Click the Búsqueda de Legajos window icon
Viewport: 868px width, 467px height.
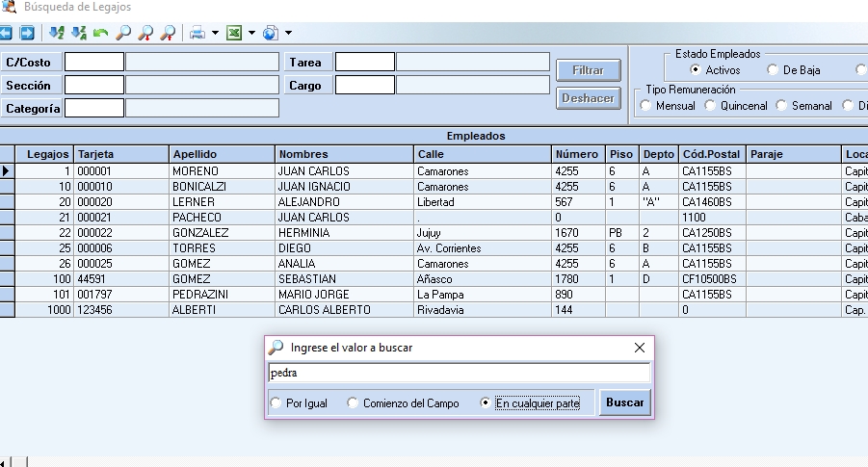[9, 7]
